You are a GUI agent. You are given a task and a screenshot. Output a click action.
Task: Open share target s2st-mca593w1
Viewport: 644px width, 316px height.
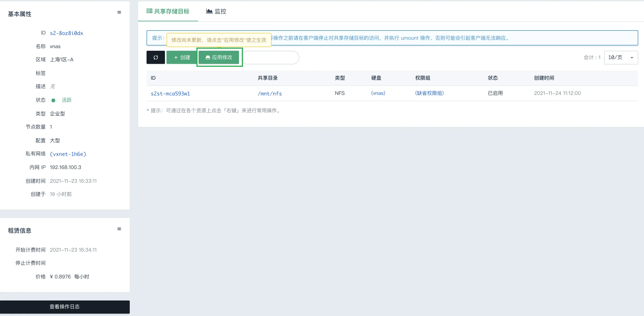[170, 94]
